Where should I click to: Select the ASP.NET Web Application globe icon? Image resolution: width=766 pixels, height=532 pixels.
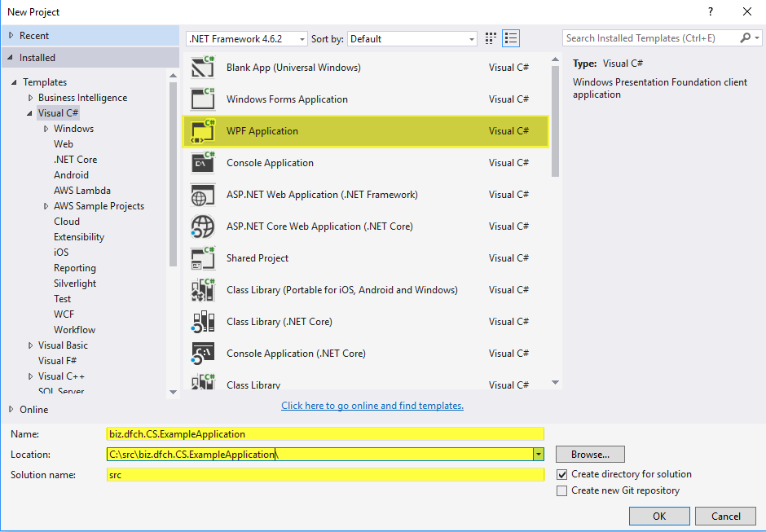[202, 195]
